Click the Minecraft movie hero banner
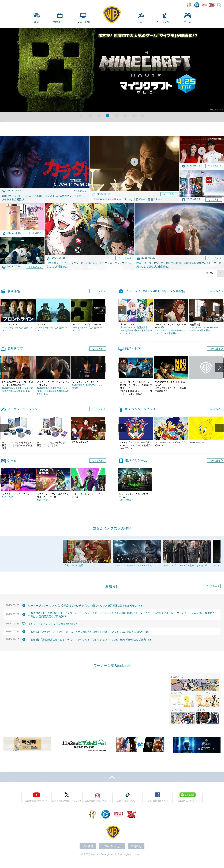 click(112, 70)
